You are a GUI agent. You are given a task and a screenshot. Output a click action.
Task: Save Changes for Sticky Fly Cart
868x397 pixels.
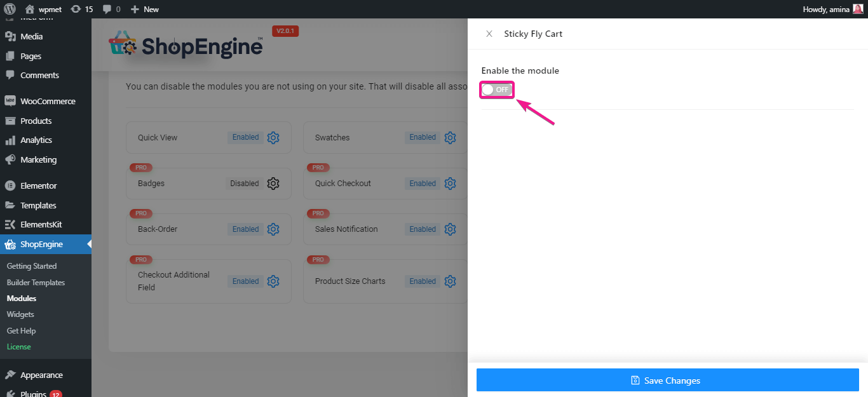coord(668,380)
